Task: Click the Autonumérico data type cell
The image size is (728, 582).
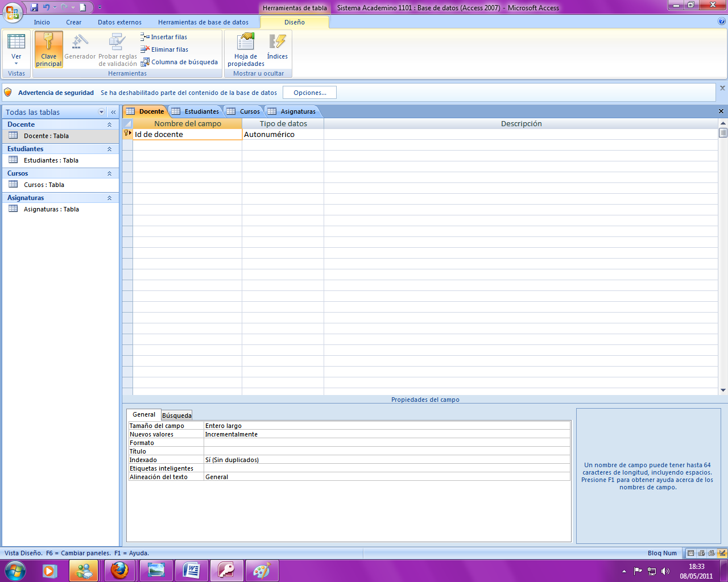Action: [283, 135]
